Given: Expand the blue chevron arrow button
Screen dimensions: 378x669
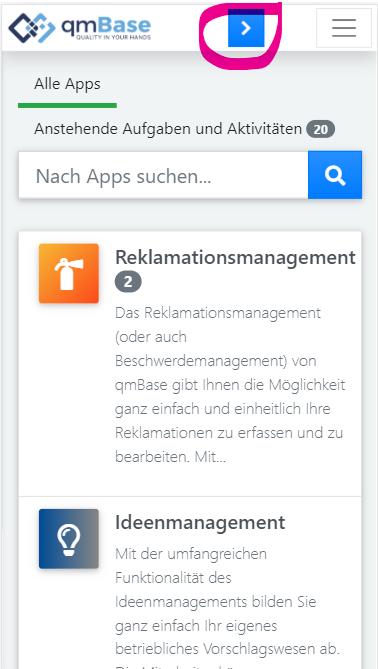Looking at the screenshot, I should (246, 28).
